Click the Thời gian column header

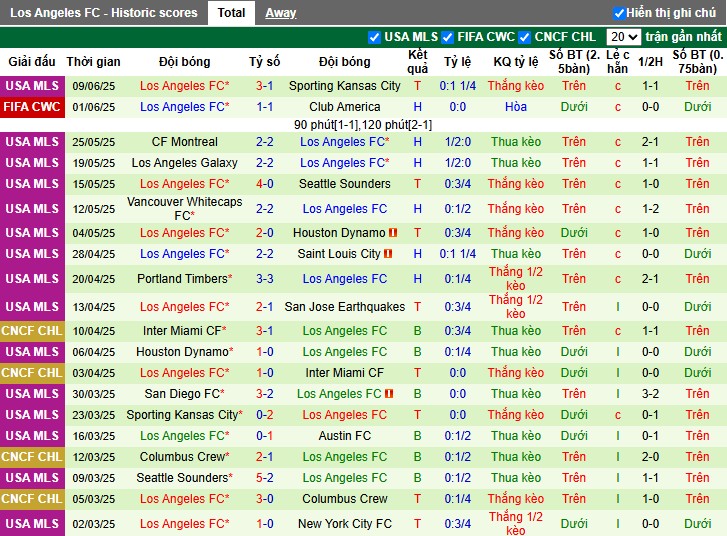94,62
